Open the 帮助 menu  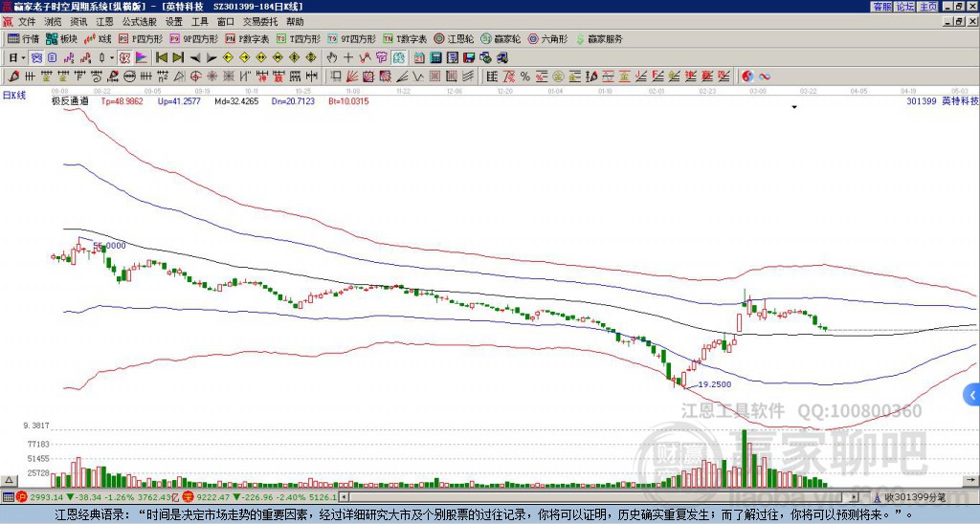coord(295,22)
